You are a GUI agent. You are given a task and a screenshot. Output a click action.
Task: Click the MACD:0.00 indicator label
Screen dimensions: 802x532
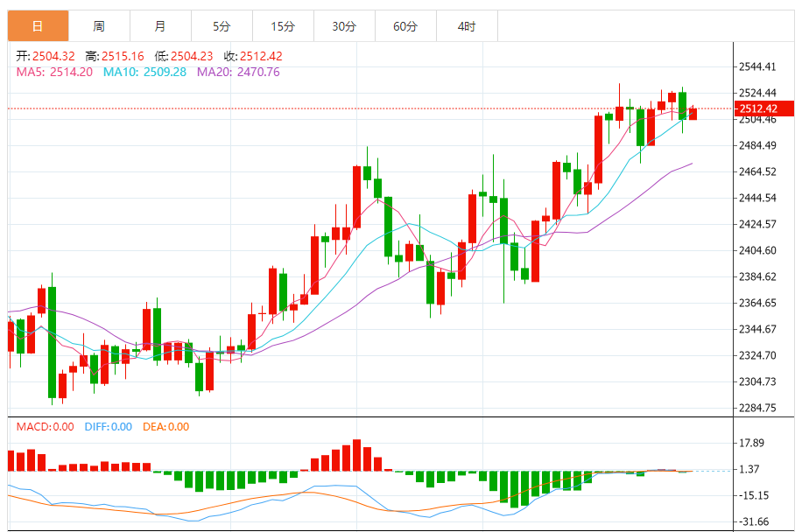click(45, 427)
